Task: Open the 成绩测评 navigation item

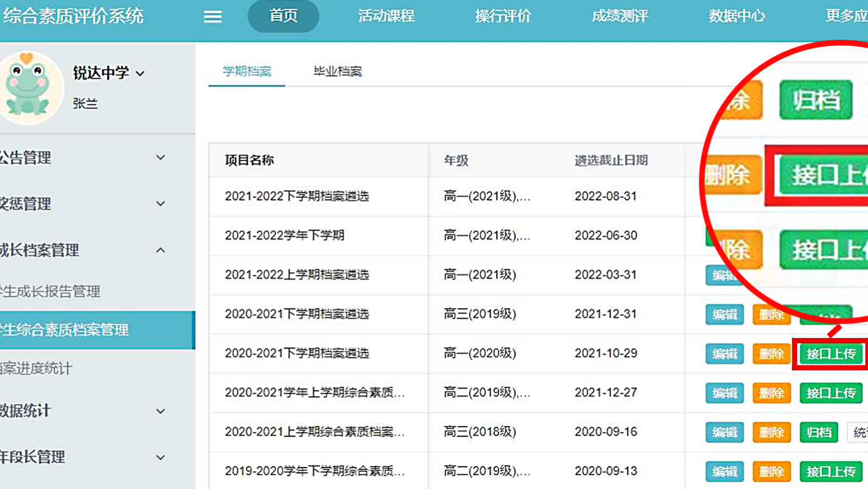Action: tap(620, 16)
